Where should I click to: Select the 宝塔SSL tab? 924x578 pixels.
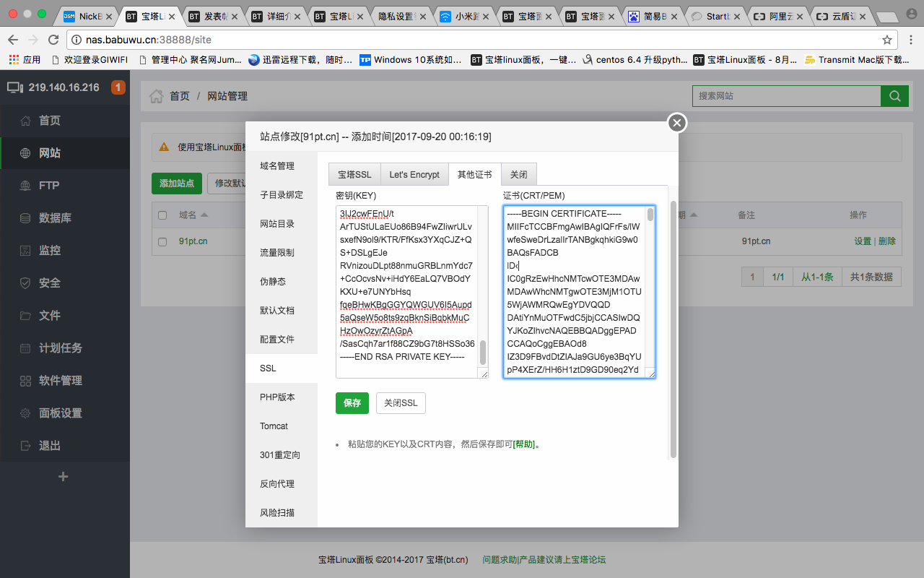354,175
